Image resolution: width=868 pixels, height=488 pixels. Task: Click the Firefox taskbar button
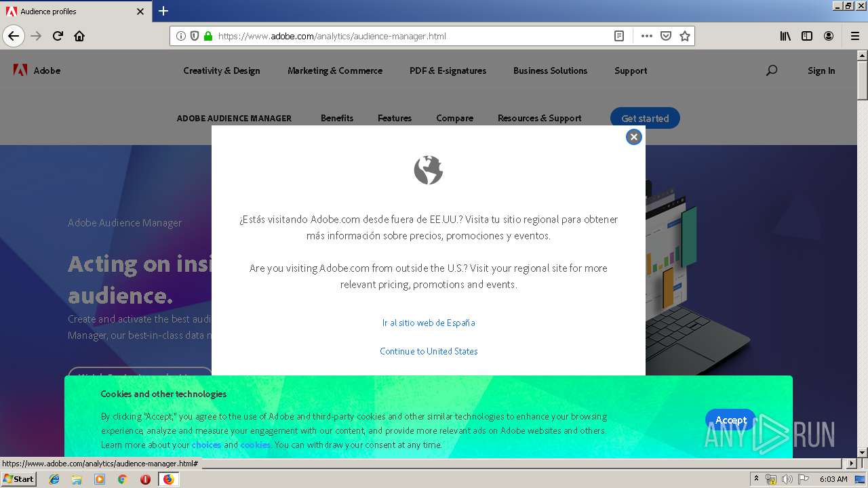(x=168, y=479)
